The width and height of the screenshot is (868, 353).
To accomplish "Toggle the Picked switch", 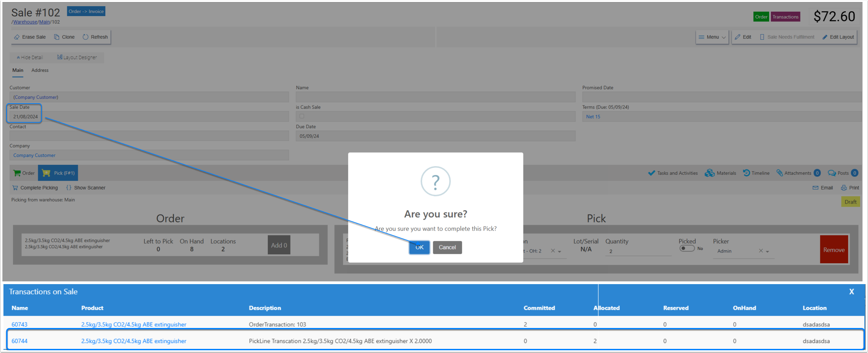I will [x=687, y=248].
